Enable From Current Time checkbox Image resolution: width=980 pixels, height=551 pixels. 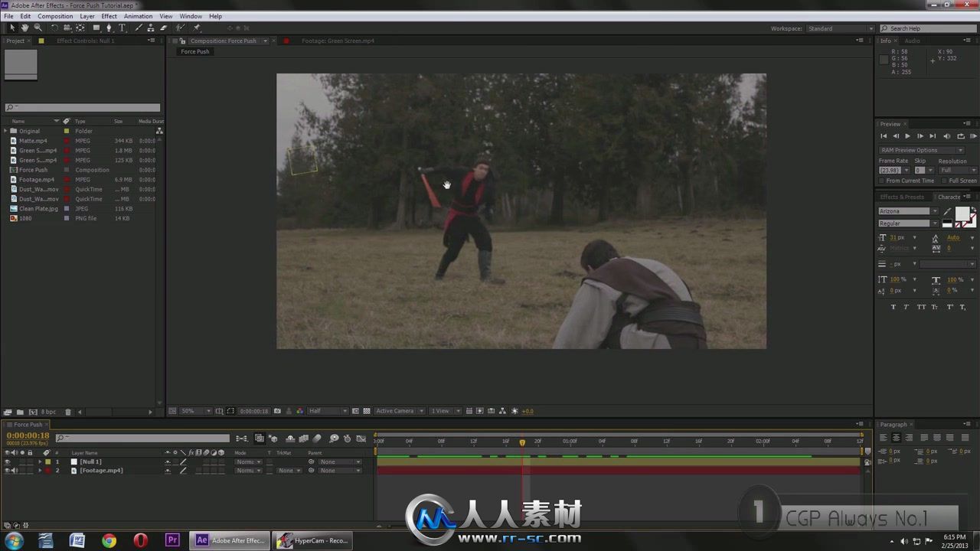[882, 181]
